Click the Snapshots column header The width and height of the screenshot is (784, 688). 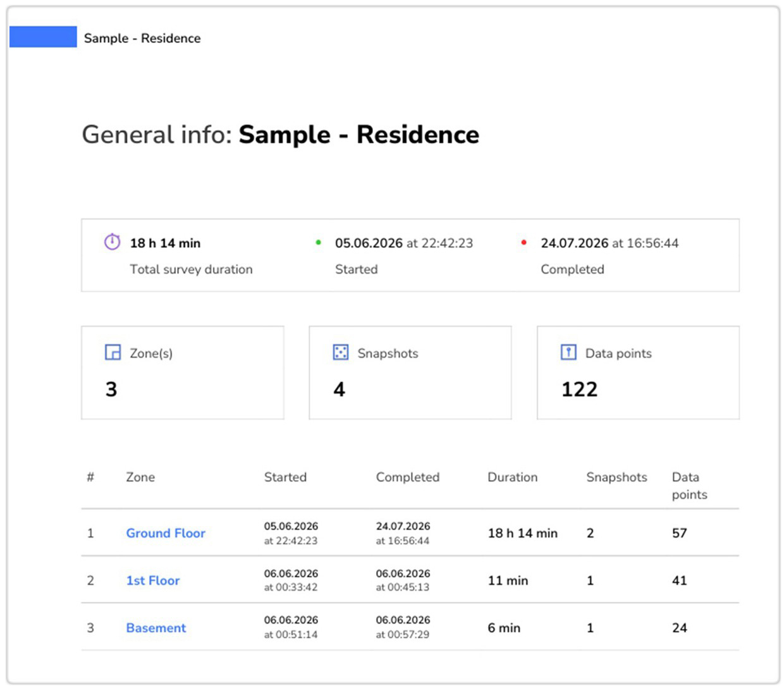tap(616, 477)
